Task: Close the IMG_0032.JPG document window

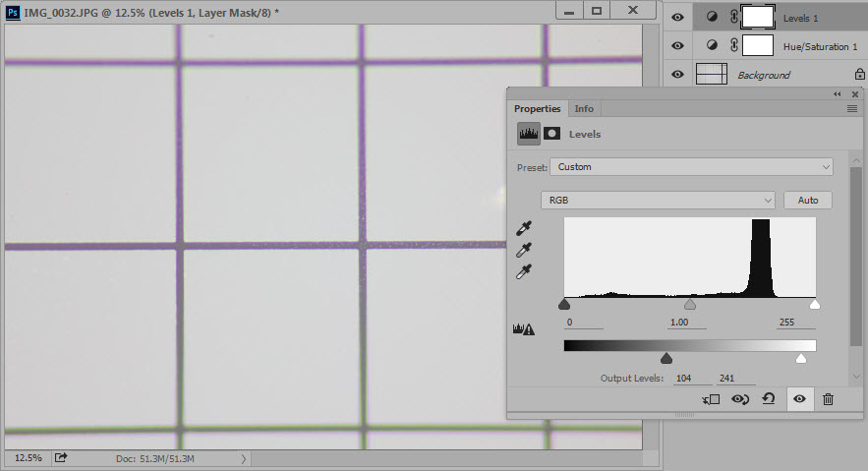Action: (633, 11)
